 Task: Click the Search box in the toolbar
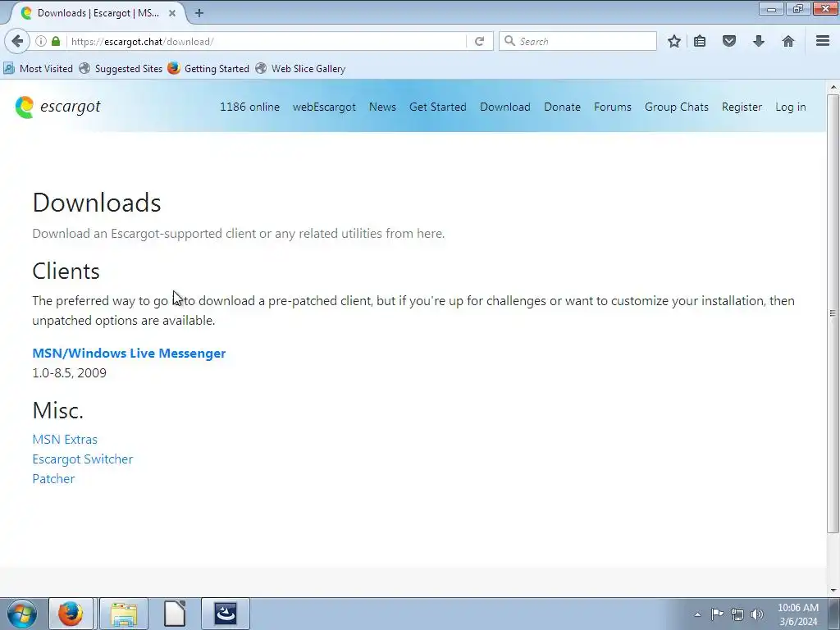pos(577,41)
